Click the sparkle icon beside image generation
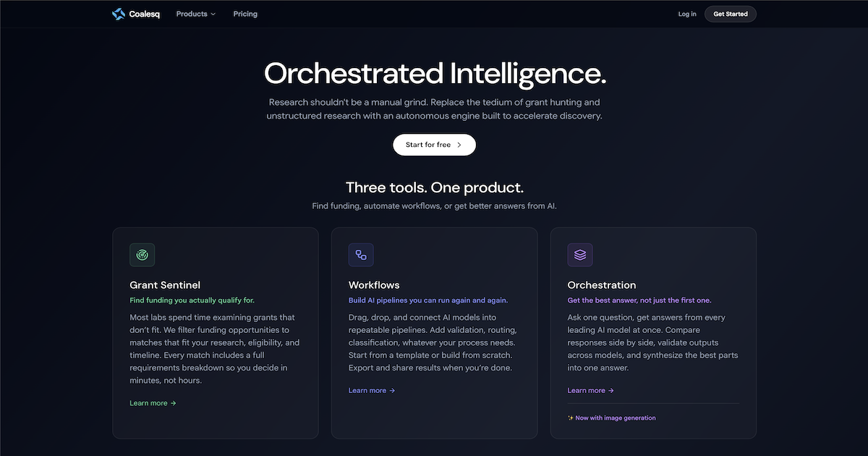Viewport: 868px width, 456px height. click(571, 418)
